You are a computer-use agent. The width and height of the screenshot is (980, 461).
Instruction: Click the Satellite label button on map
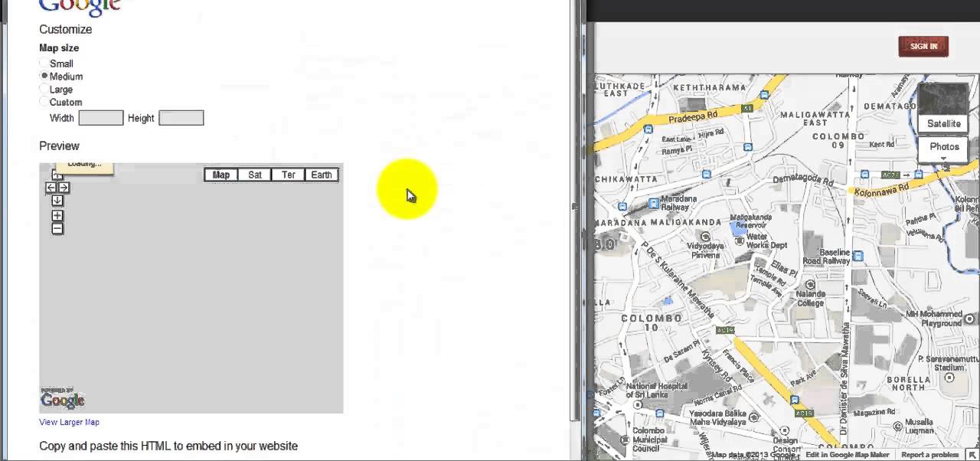tap(944, 123)
